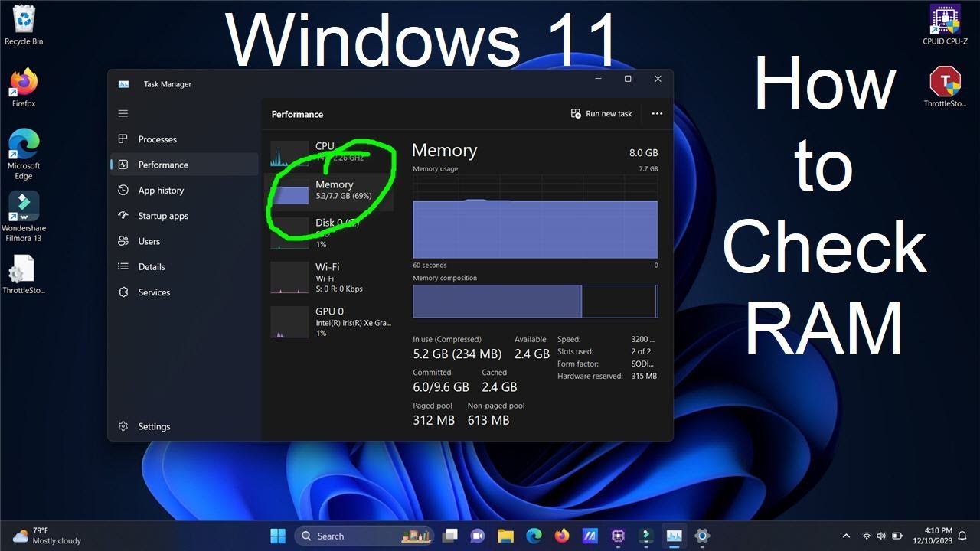Open the clock and date panel
The height and width of the screenshot is (551, 980).
[x=932, y=536]
